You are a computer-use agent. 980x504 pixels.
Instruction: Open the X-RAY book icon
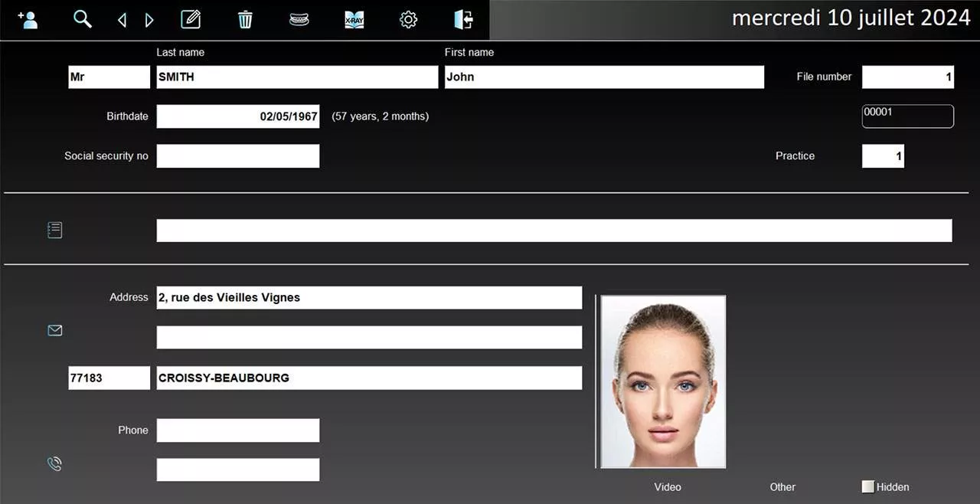point(354,20)
